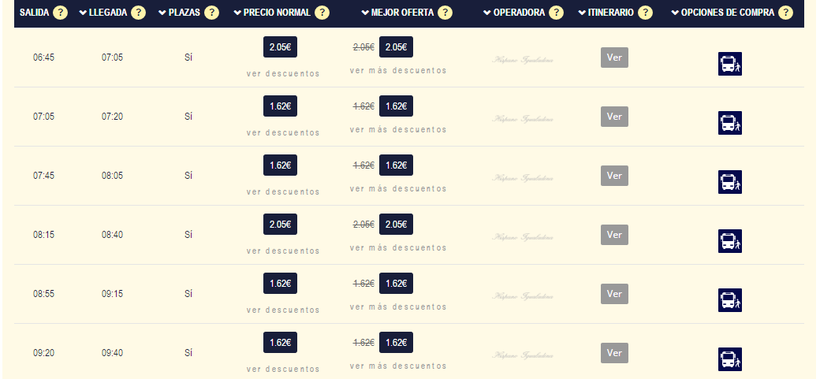Sort by LLEGADA column chevron
This screenshot has height=379, width=820.
coord(83,13)
